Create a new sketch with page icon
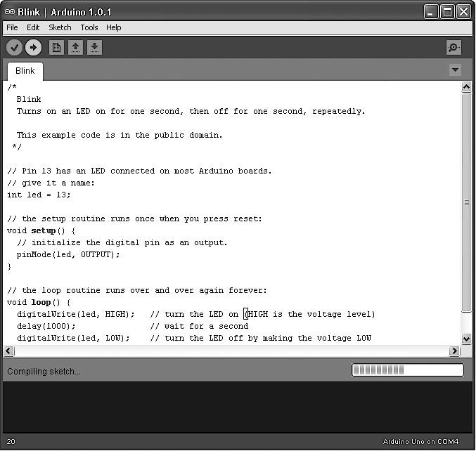Viewport: 476px width, 451px height. (x=56, y=48)
